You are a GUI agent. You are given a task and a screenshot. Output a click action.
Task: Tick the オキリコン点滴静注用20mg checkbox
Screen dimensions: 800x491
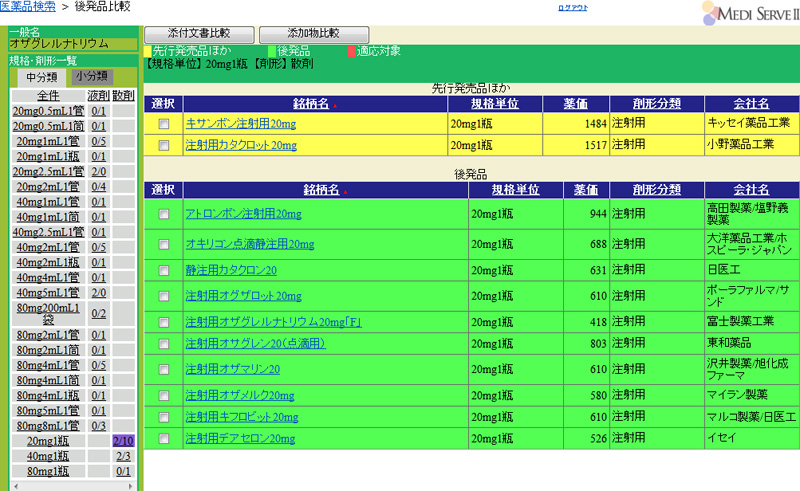click(x=164, y=244)
